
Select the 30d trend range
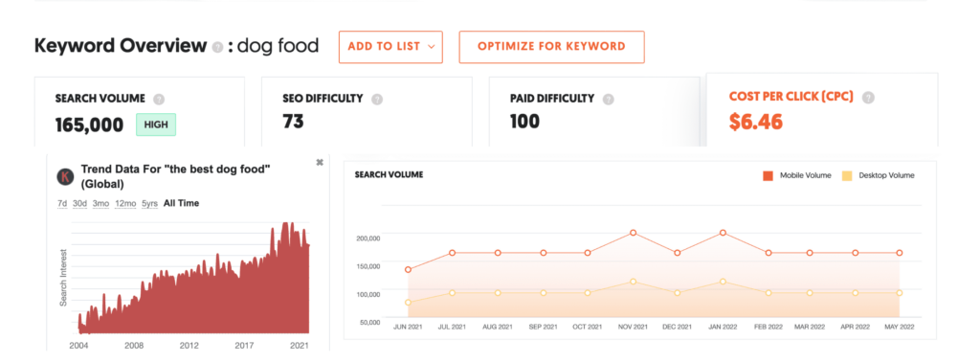tap(80, 203)
